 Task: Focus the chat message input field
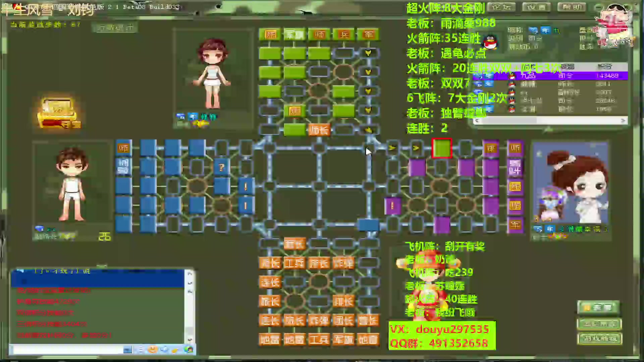click(68, 350)
